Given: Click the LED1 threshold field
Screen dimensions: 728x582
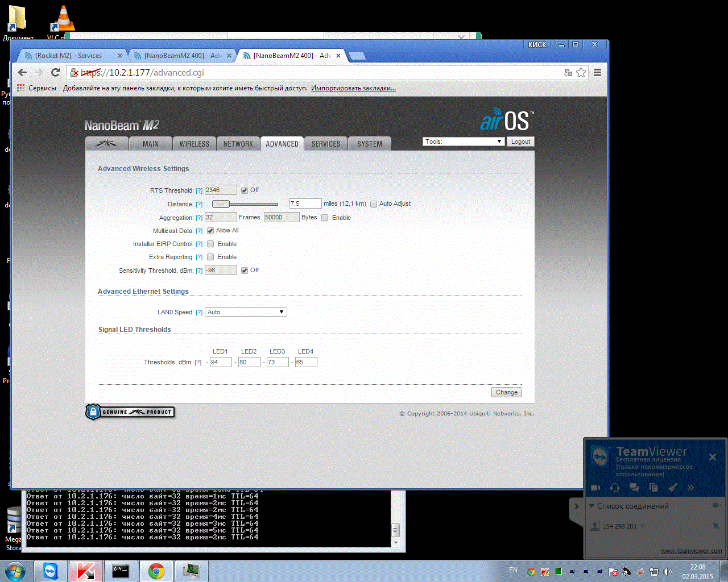Looking at the screenshot, I should 221,362.
